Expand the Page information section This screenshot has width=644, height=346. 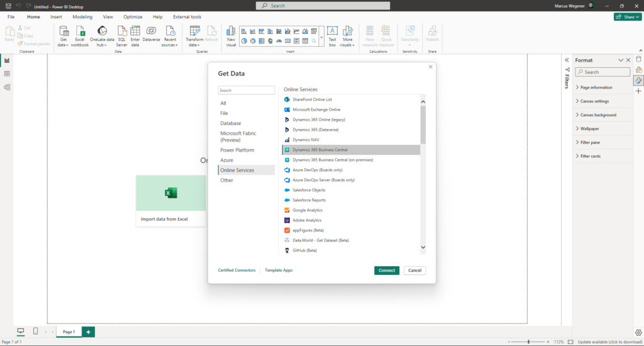pyautogui.click(x=596, y=87)
